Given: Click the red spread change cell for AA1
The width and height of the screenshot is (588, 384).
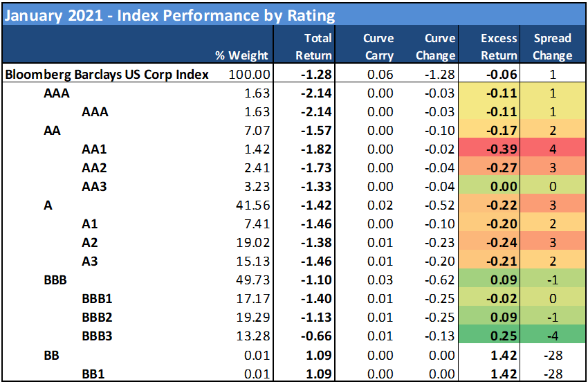Looking at the screenshot, I should (552, 148).
